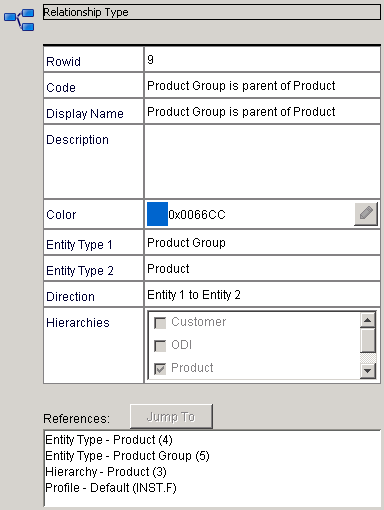384x510 pixels.
Task: Click the Description row label
Action: 77,140
